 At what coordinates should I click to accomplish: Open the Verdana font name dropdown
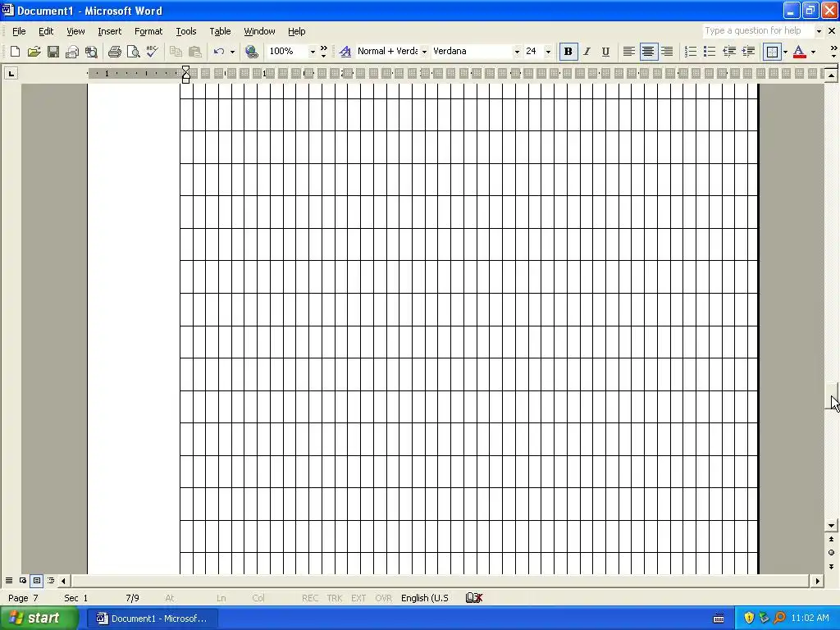pyautogui.click(x=517, y=52)
